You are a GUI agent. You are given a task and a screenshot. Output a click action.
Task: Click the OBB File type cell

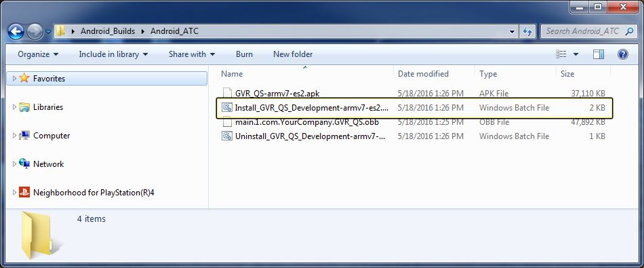click(x=494, y=122)
